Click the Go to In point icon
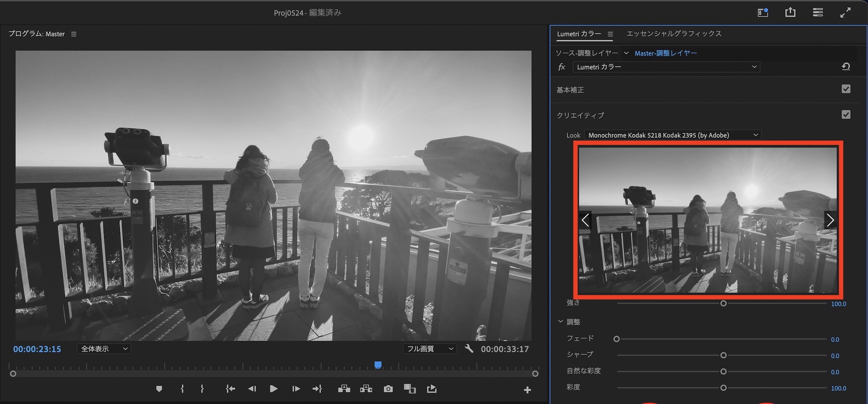This screenshot has height=404, width=868. (230, 389)
